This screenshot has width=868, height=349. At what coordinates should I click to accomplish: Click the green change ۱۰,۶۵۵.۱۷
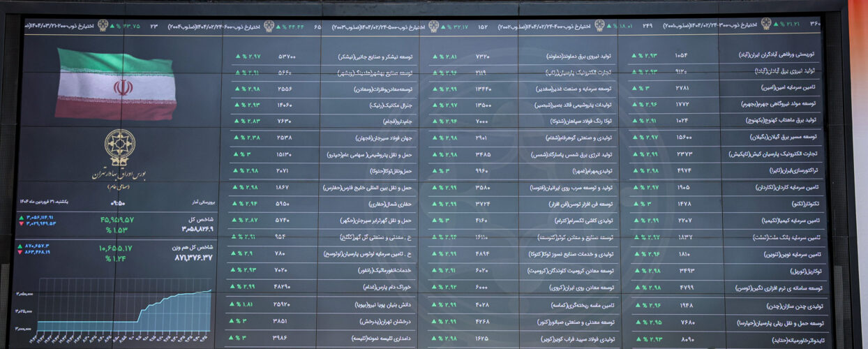point(116,248)
